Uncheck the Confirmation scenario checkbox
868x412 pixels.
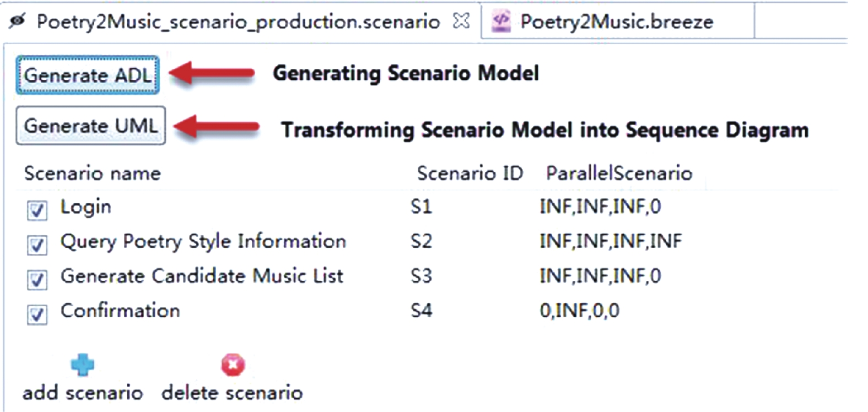coord(37,314)
